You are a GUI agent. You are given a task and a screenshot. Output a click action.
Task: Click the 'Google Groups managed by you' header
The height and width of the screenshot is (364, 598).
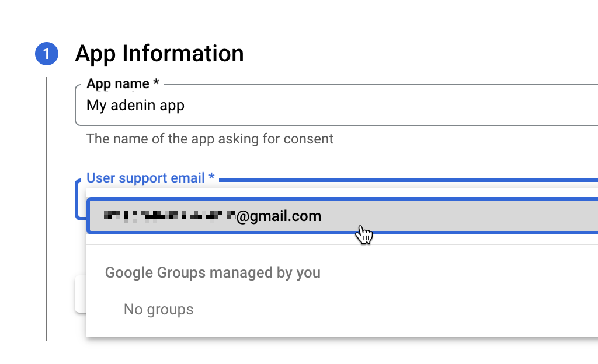pyautogui.click(x=213, y=272)
